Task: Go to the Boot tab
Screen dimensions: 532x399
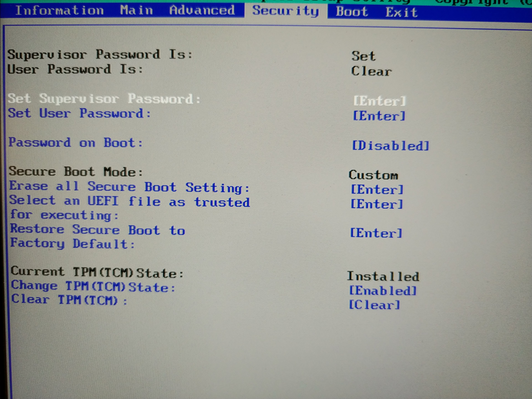Action: (352, 11)
